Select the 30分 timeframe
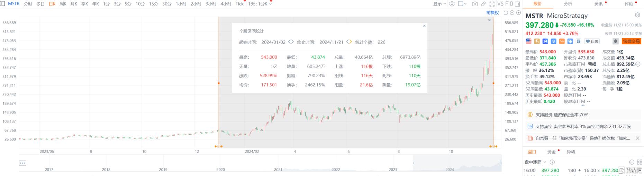 167,4
